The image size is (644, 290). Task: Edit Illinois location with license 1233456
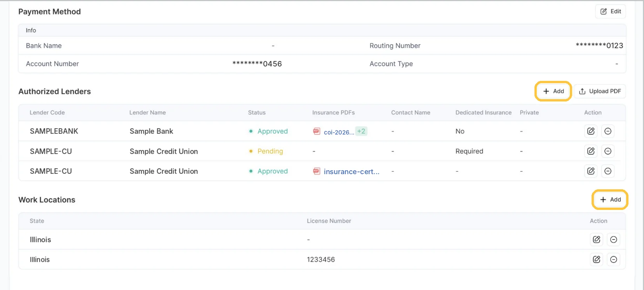pos(597,259)
